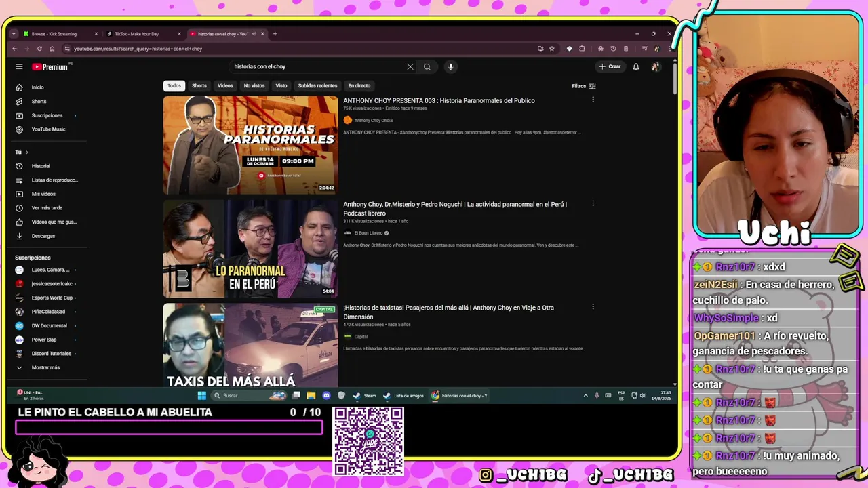Open Discord from the taskbar
The height and width of the screenshot is (488, 868).
326,395
